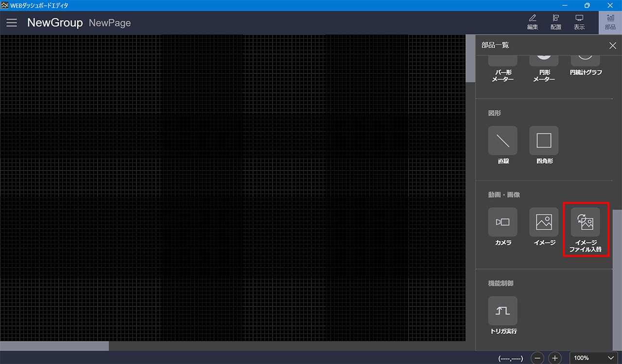Add the カメラ camera part
The height and width of the screenshot is (364, 622).
(x=503, y=222)
